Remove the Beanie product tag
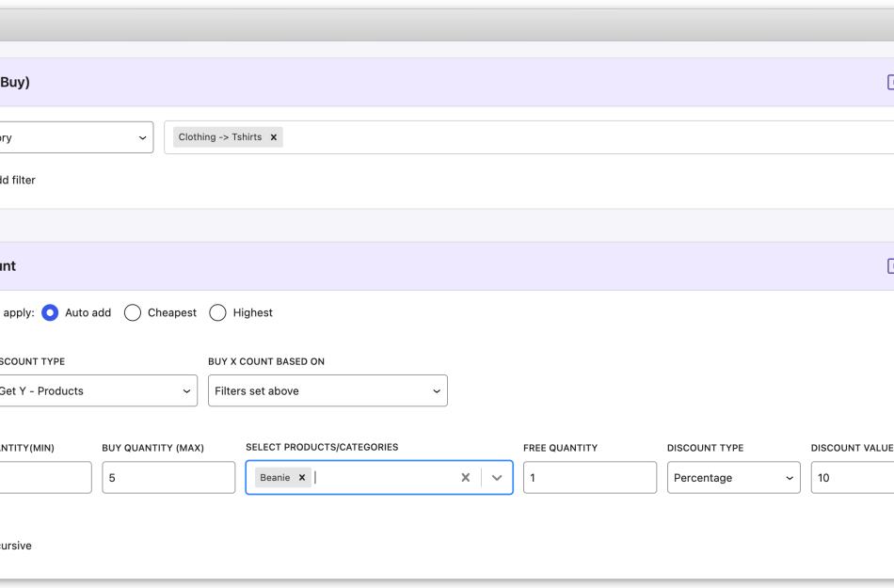894x588 pixels. pyautogui.click(x=300, y=476)
